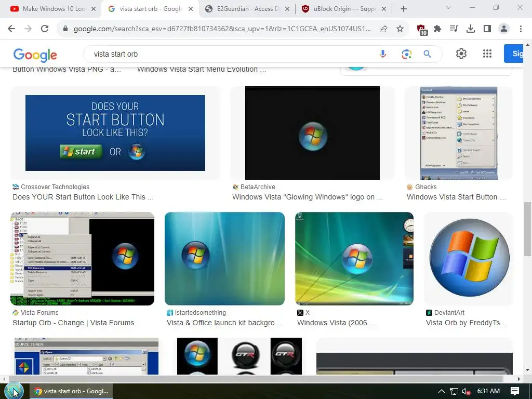
Task: Reload the current page
Action: (x=45, y=29)
